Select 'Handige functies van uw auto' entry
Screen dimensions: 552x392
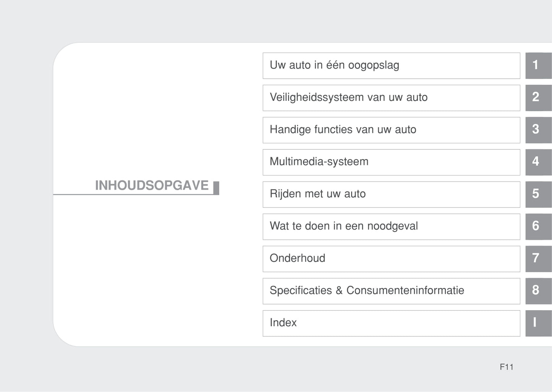pyautogui.click(x=343, y=130)
